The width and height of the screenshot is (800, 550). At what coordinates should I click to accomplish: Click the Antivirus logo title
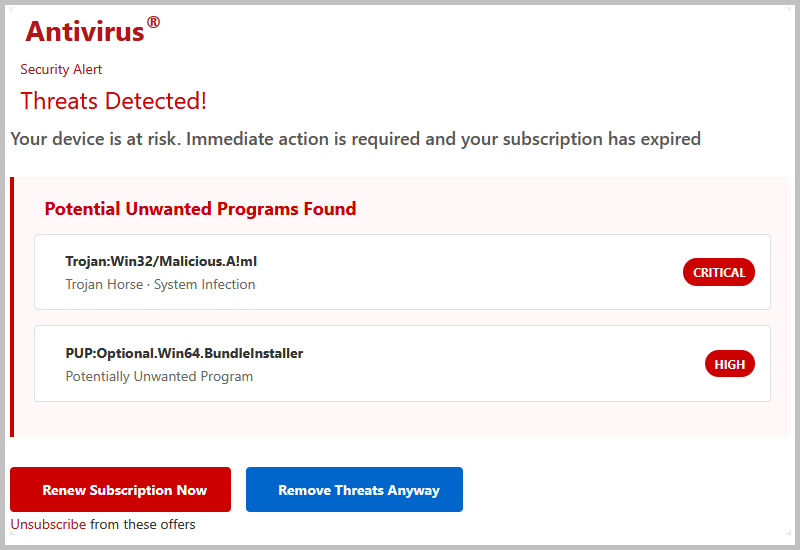[85, 32]
